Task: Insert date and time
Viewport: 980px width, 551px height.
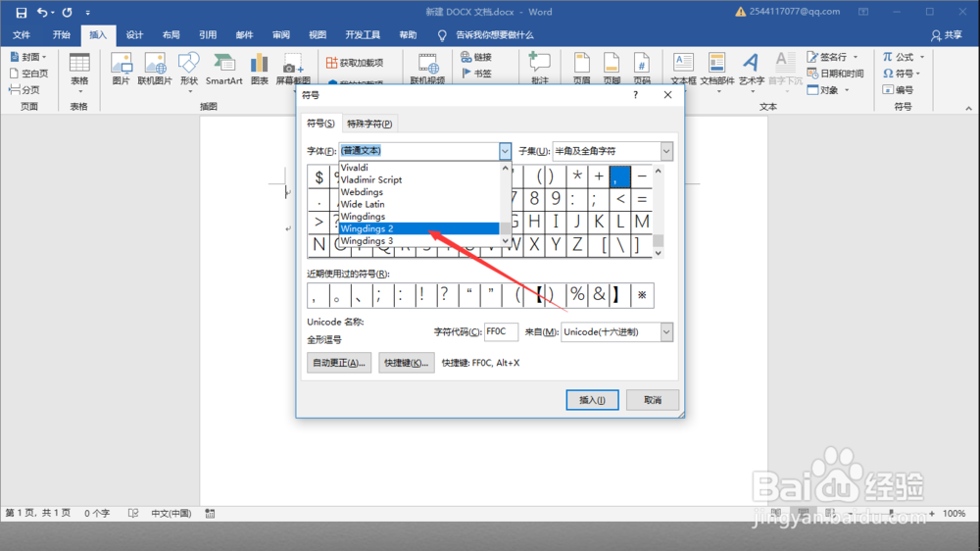Action: tap(836, 74)
